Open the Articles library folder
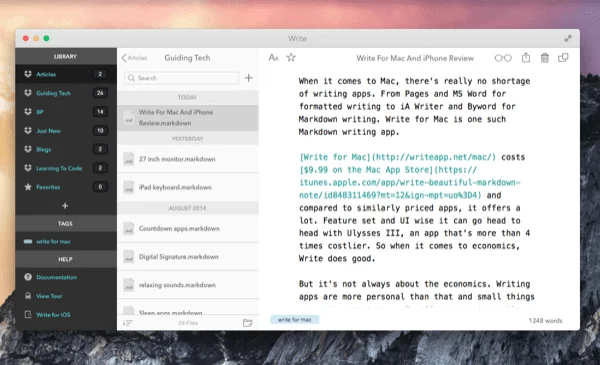Viewport: 600px width, 365px height. click(x=66, y=74)
